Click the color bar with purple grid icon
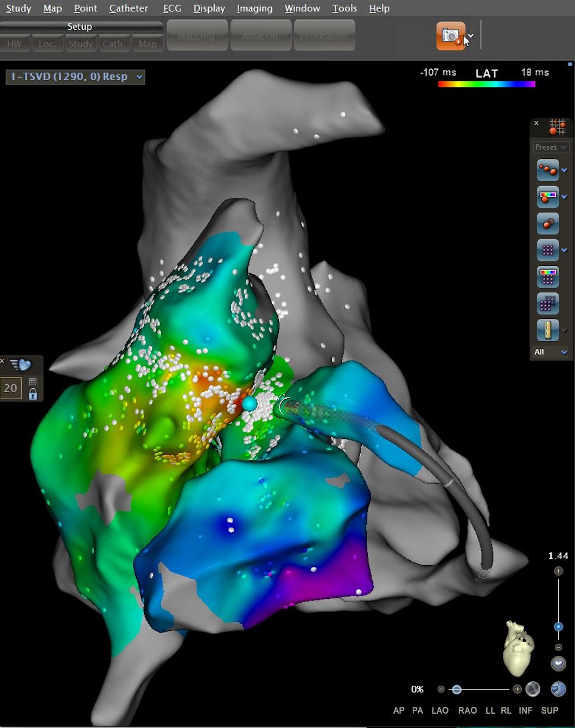This screenshot has width=575, height=728. 547,277
